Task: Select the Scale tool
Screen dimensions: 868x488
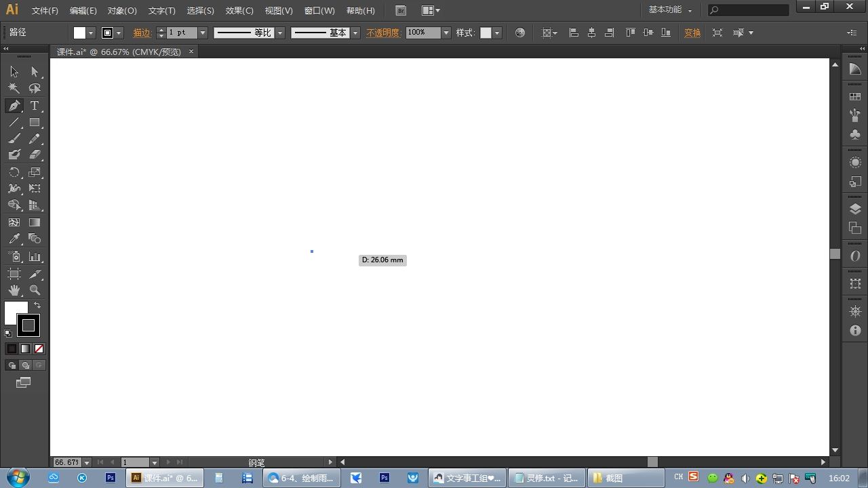Action: pos(35,173)
